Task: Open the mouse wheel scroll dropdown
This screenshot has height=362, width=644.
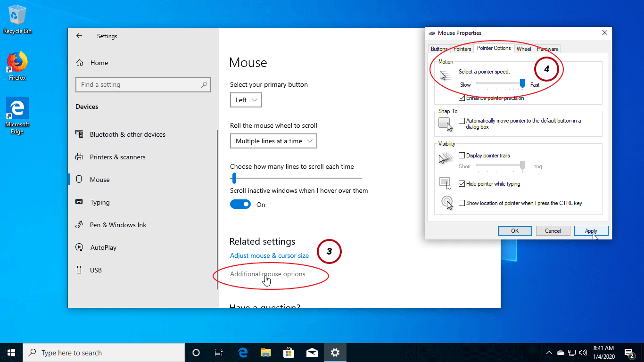Action: tap(273, 140)
